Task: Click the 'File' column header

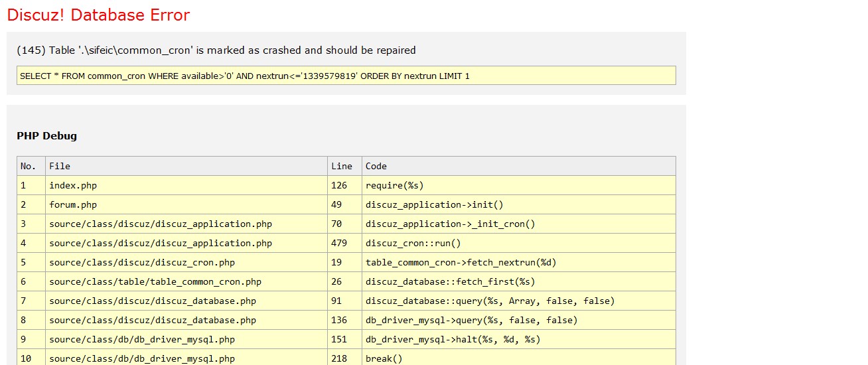Action: 186,166
